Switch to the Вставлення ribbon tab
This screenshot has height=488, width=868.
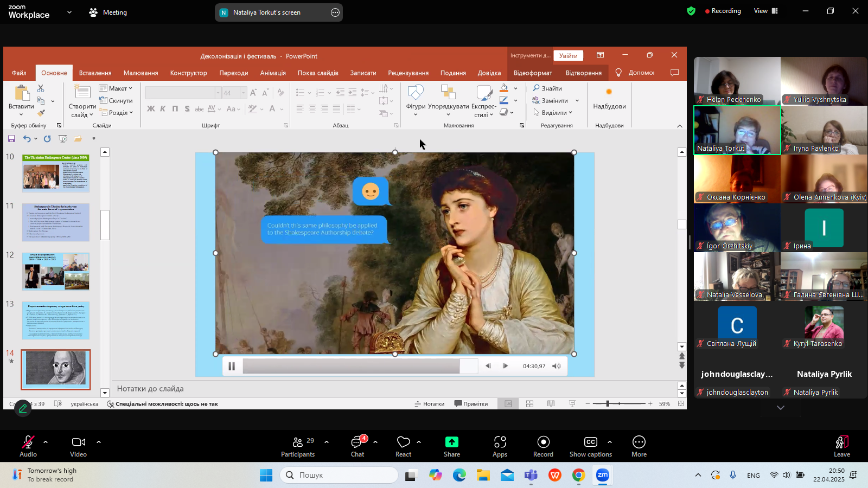(95, 73)
